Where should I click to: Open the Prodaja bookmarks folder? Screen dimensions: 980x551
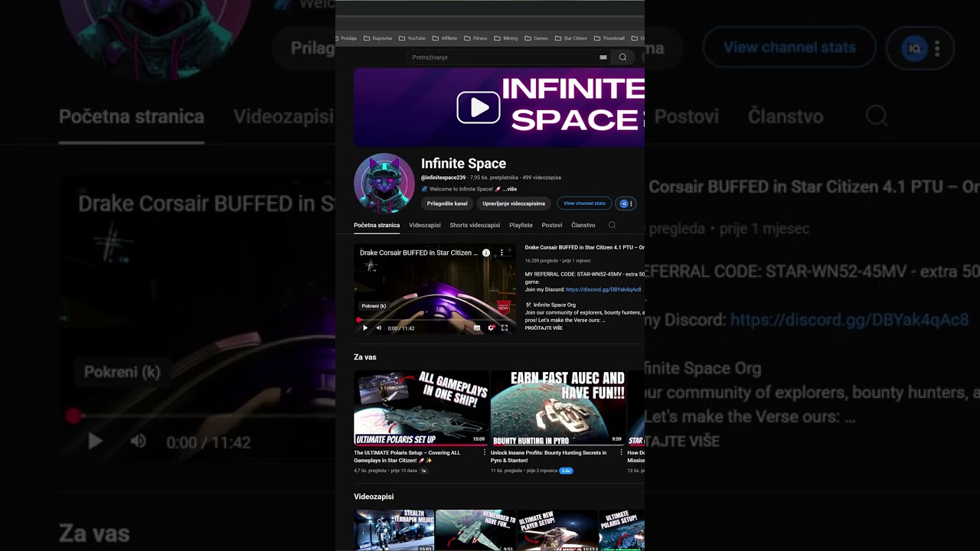[345, 37]
